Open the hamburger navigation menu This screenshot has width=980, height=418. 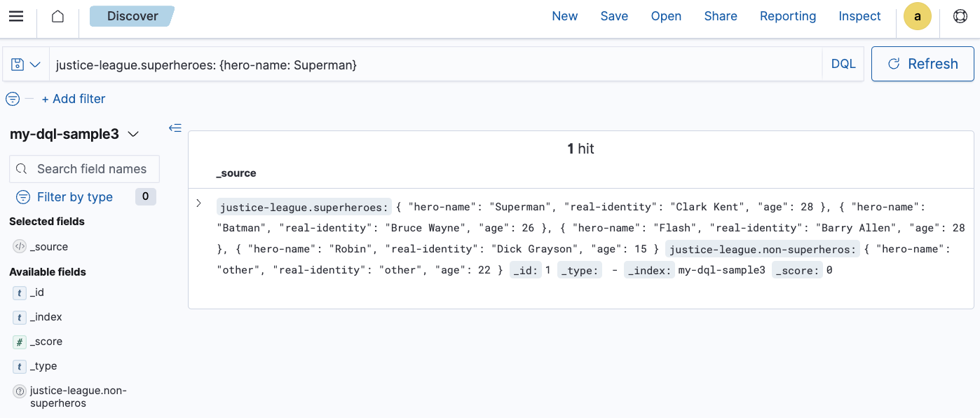tap(16, 16)
